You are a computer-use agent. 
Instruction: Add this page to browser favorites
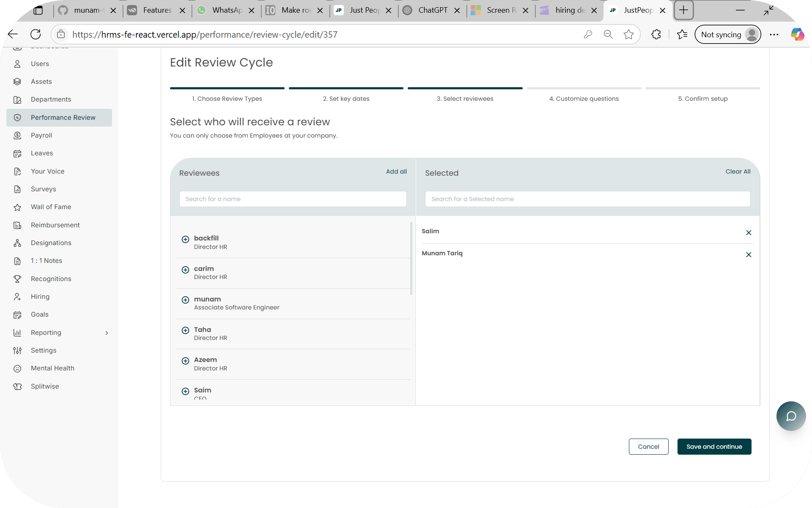click(628, 35)
